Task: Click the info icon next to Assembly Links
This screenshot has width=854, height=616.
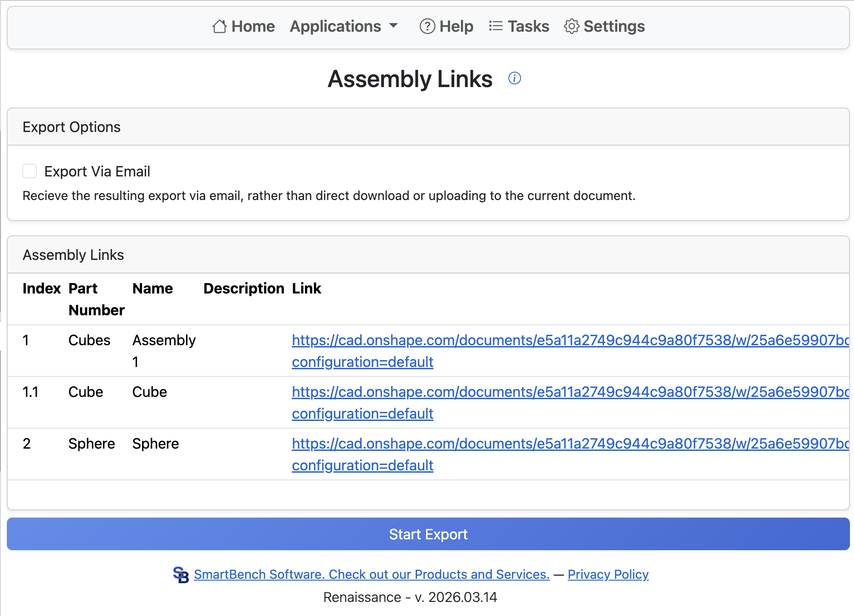Action: 515,78
